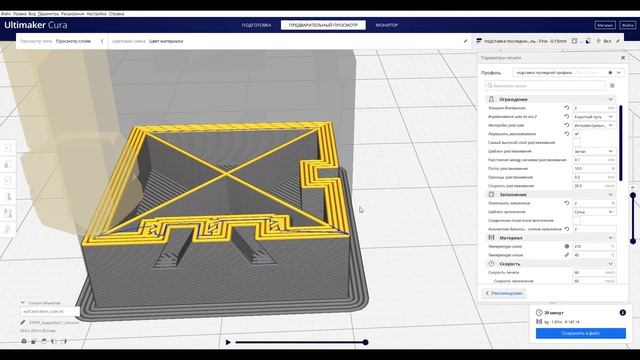This screenshot has height=360, width=640.
Task: Open the Правка menu
Action: pos(20,13)
